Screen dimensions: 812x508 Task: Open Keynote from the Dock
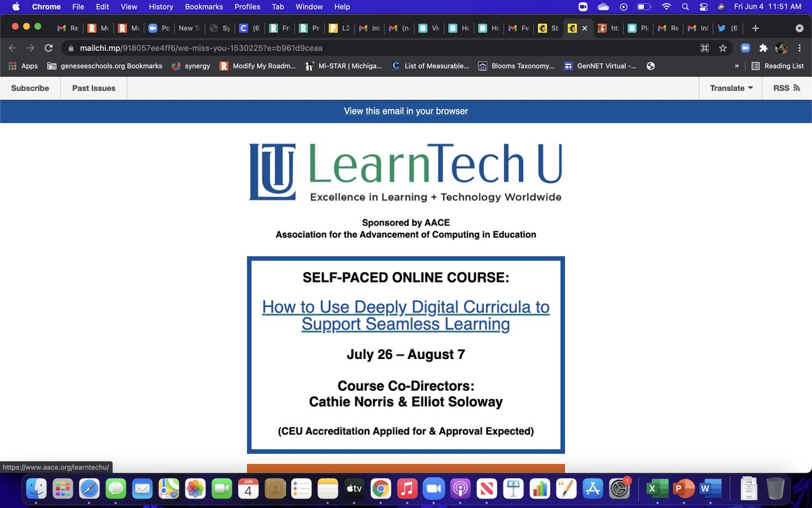pos(512,488)
